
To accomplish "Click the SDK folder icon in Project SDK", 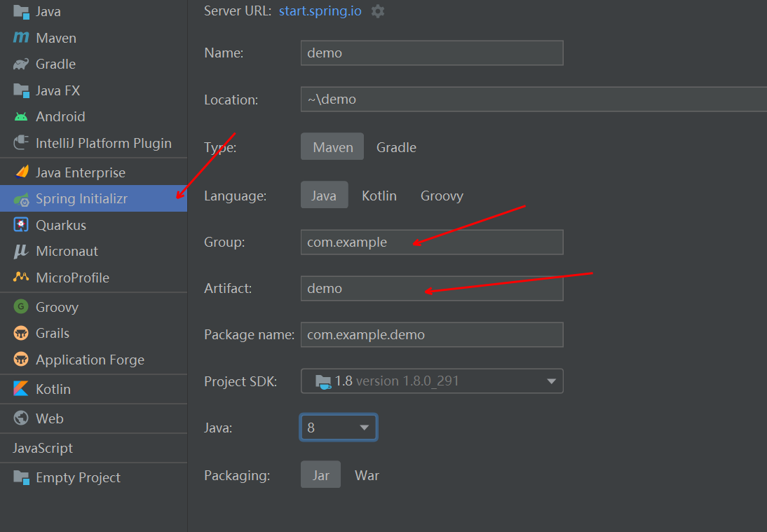I will [x=323, y=381].
